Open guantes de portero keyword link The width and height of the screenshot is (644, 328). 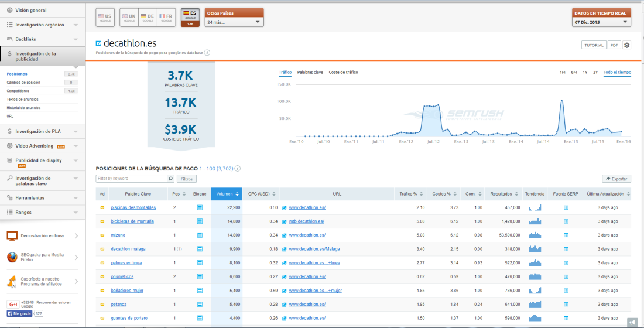(129, 318)
